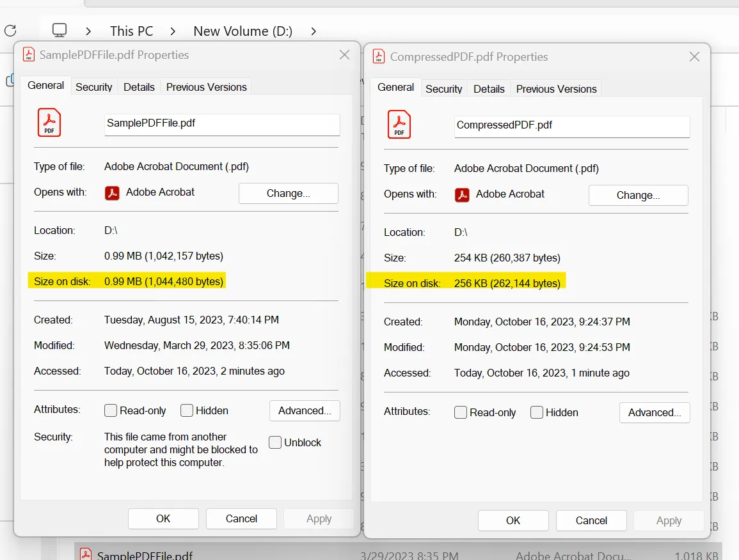Viewport: 739px width, 560px height.
Task: Switch to Security tab in SamplePDFFile properties
Action: (93, 87)
